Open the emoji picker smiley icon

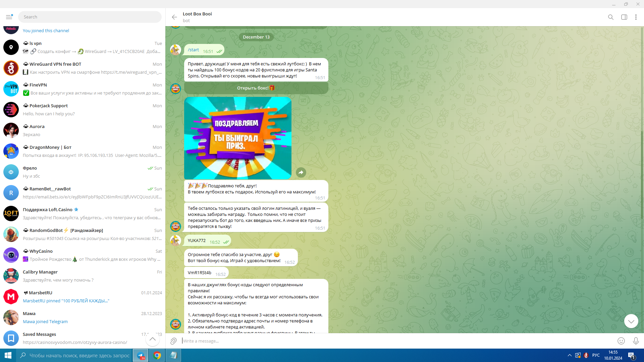click(621, 341)
